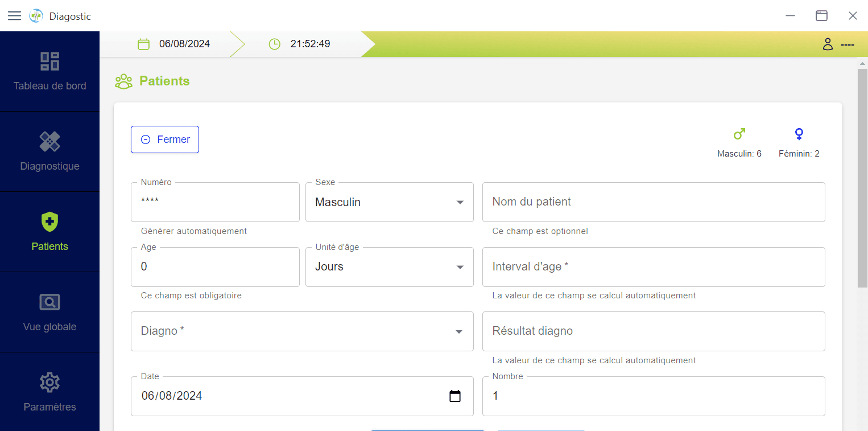The image size is (868, 431).
Task: Open the Vue globale search icon
Action: [49, 302]
